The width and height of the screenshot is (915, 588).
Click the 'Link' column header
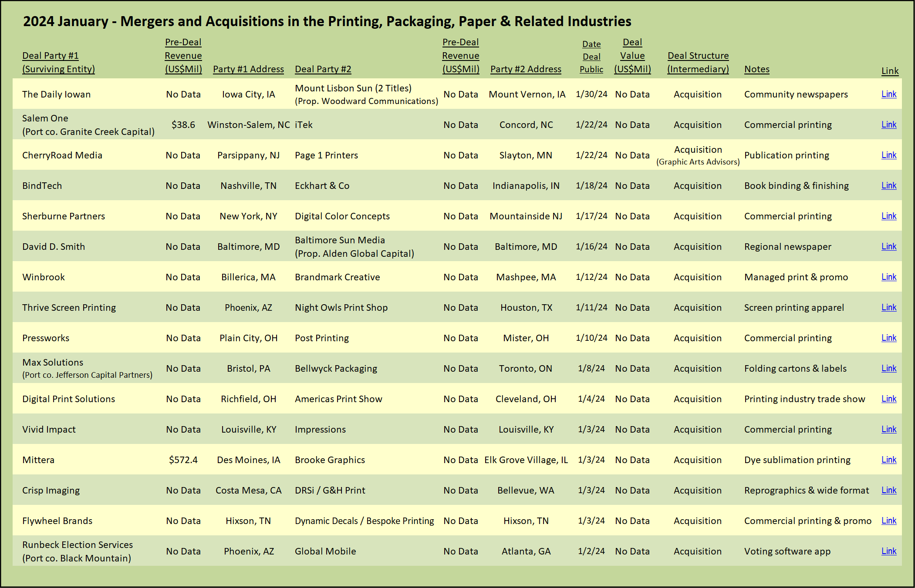pos(890,71)
